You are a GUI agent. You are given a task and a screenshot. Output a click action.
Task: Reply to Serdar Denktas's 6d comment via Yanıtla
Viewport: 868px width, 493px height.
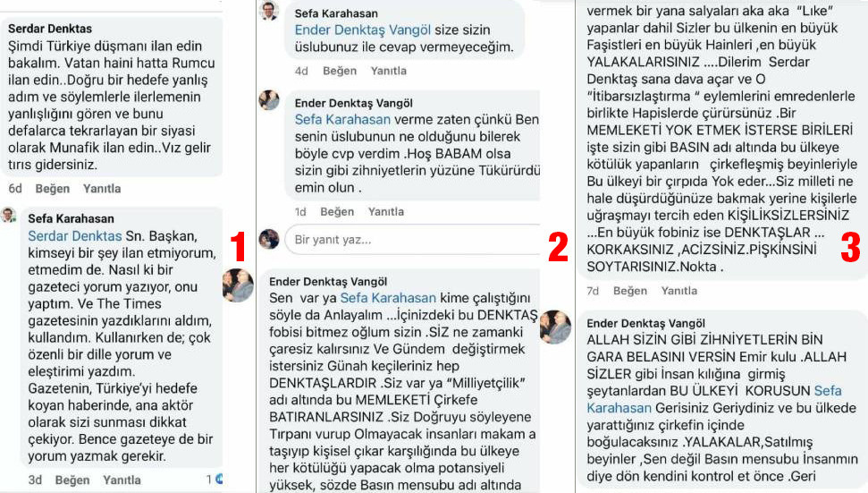102,188
